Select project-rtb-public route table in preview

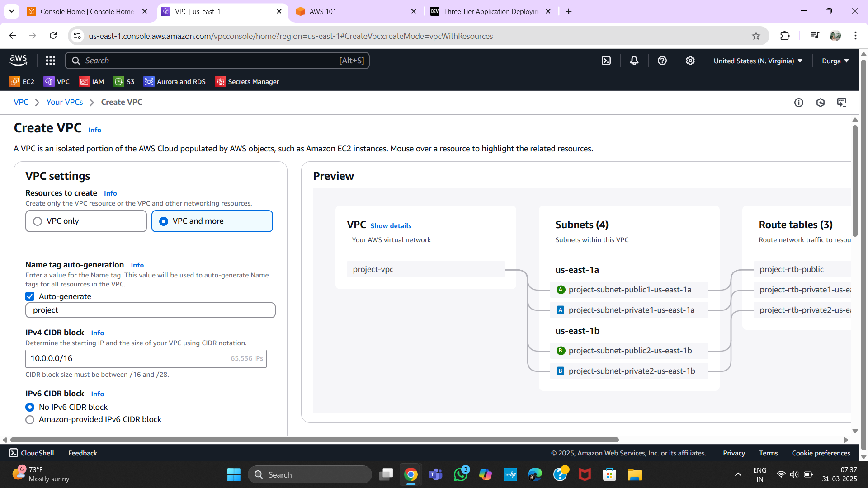pos(802,269)
